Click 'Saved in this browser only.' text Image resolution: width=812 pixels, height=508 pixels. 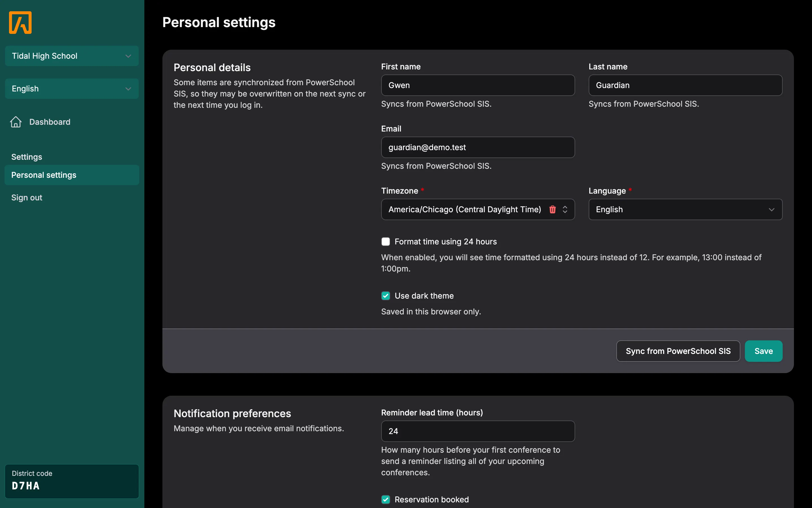[431, 312]
